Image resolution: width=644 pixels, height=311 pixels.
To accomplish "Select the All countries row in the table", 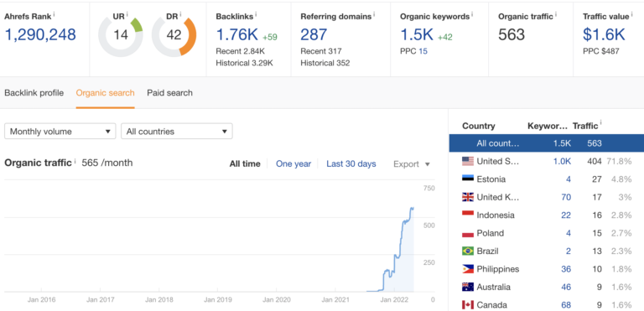I will [546, 143].
